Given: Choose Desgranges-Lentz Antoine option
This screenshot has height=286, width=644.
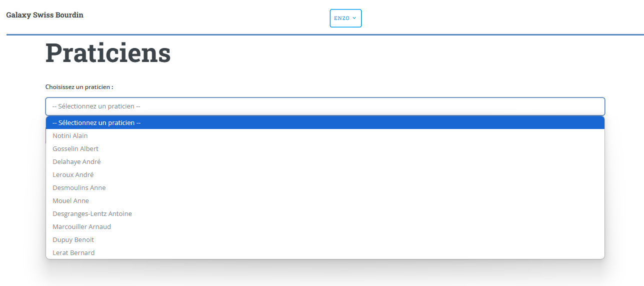Looking at the screenshot, I should pyautogui.click(x=92, y=213).
